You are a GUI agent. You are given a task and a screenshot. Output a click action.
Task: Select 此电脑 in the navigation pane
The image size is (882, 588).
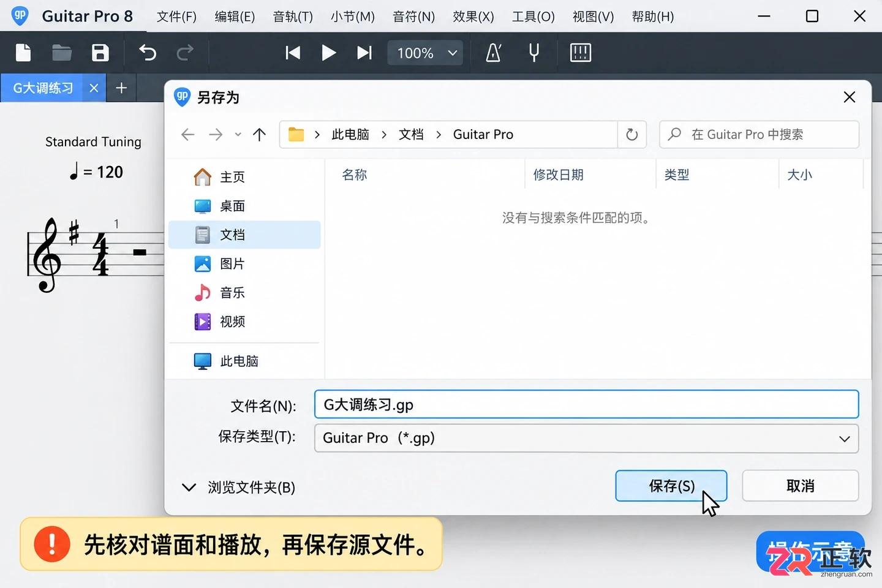point(244,361)
